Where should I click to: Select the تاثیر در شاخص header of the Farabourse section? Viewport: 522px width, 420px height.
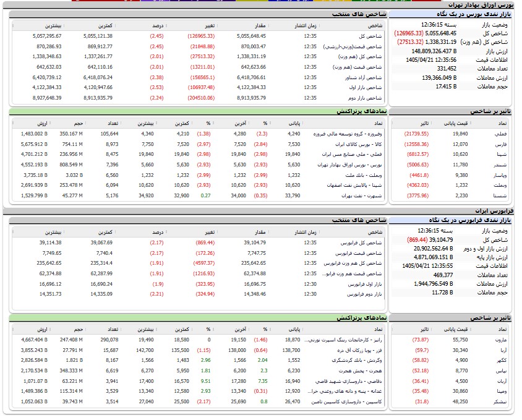490,318
